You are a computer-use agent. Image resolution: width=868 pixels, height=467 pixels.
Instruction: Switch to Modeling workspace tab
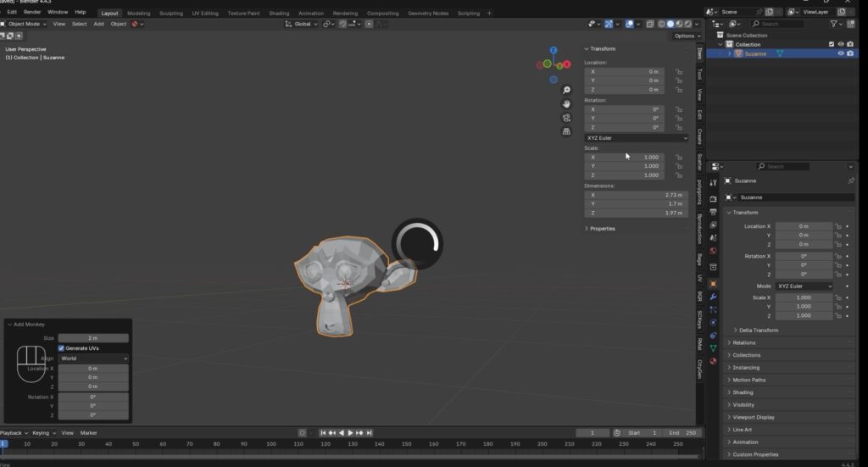[138, 14]
